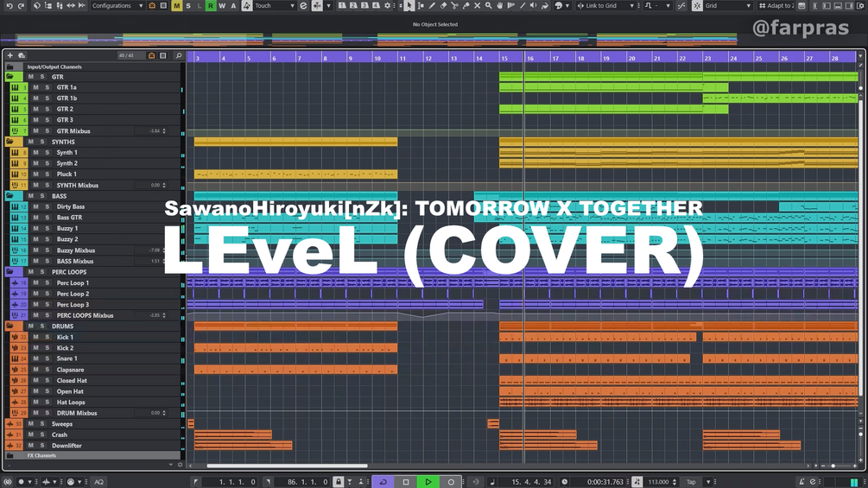Viewport: 868px width, 488px height.
Task: Select the Range Selection tool
Action: (421, 5)
